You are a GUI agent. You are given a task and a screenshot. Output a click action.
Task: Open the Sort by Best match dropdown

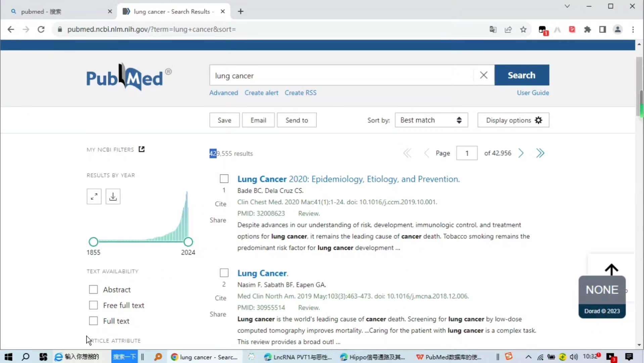[431, 120]
